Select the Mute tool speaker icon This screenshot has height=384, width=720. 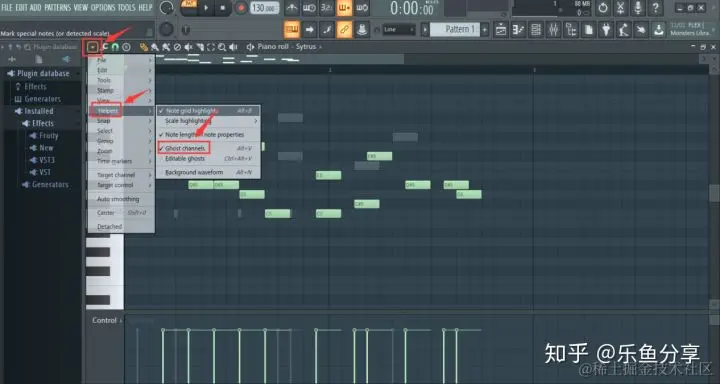(x=188, y=47)
